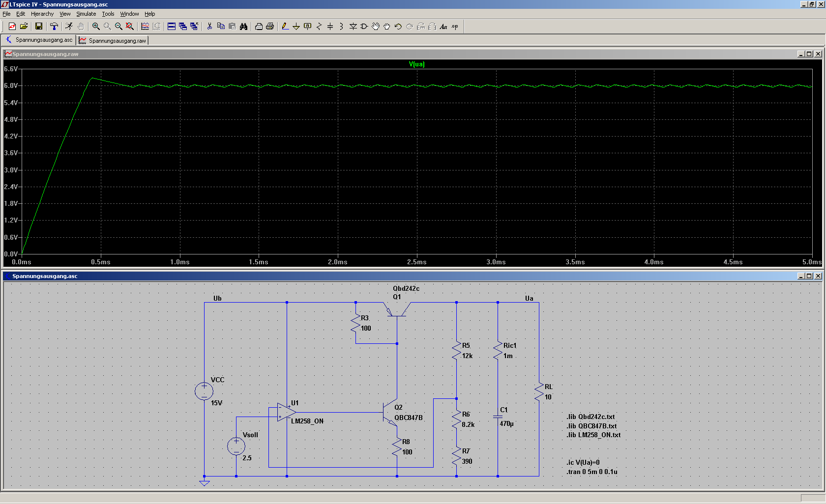The image size is (826, 504).
Task: Open the Tools menu
Action: [x=108, y=14]
